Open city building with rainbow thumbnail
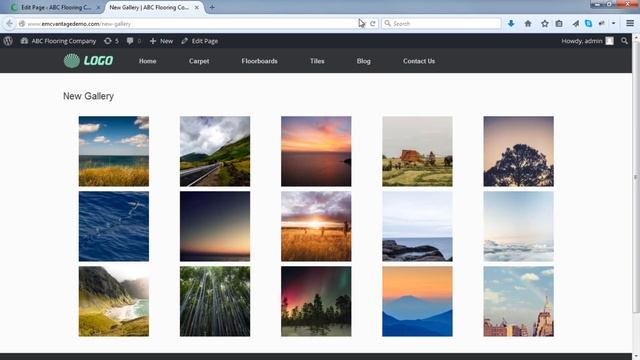640x360 pixels. pos(519,302)
